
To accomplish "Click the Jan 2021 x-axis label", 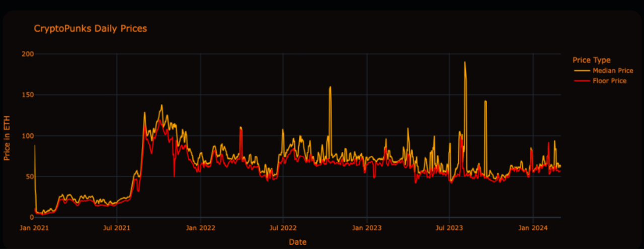I will [35, 228].
